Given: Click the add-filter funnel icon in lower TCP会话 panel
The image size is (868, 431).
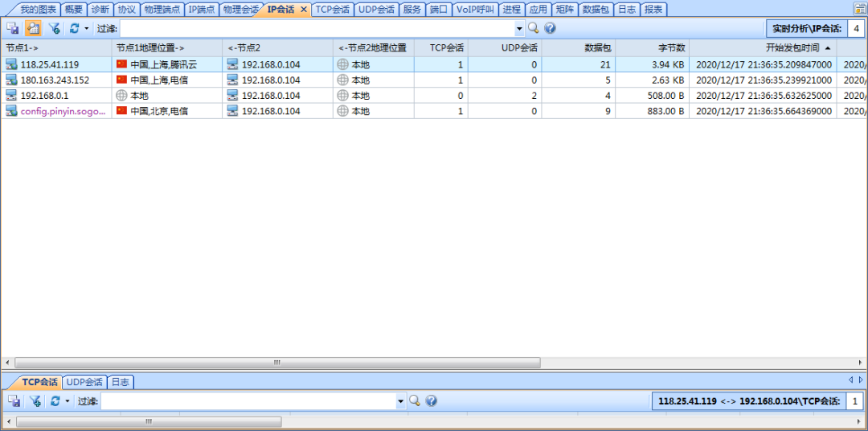Looking at the screenshot, I should click(35, 400).
